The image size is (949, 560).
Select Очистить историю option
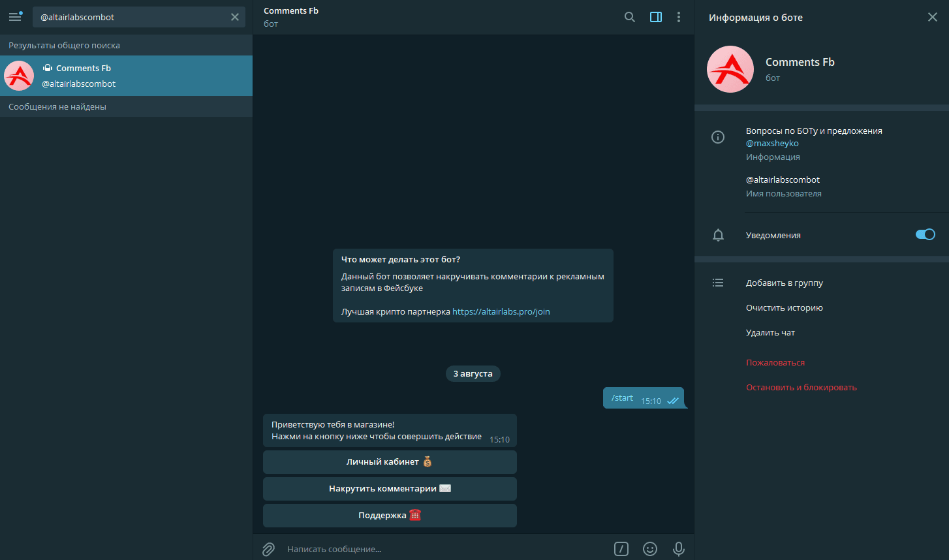784,307
